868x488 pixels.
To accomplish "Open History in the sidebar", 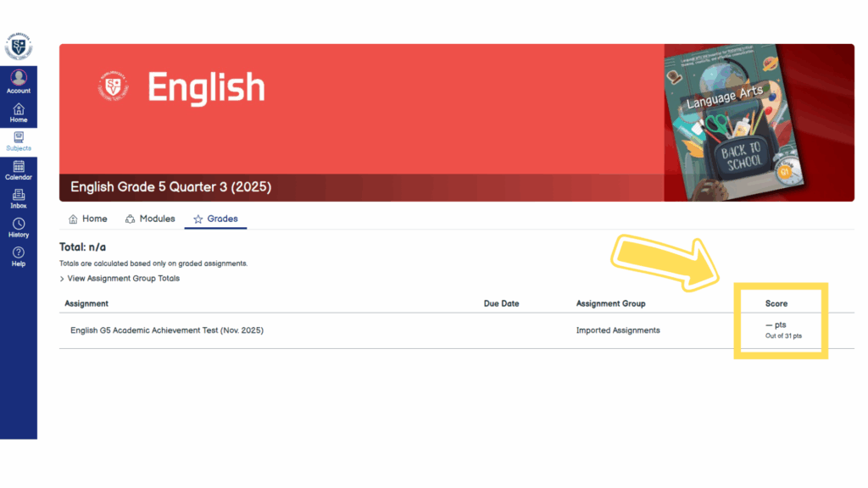I will click(19, 228).
